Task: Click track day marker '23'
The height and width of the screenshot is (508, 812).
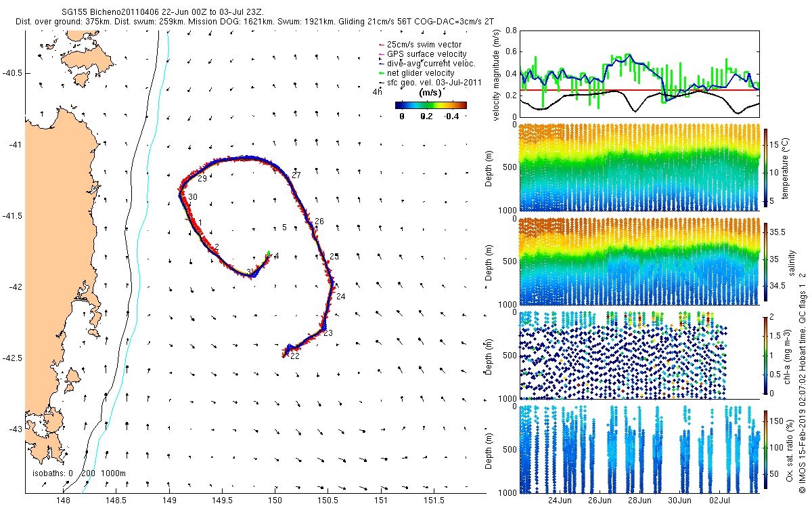Action: pyautogui.click(x=328, y=333)
